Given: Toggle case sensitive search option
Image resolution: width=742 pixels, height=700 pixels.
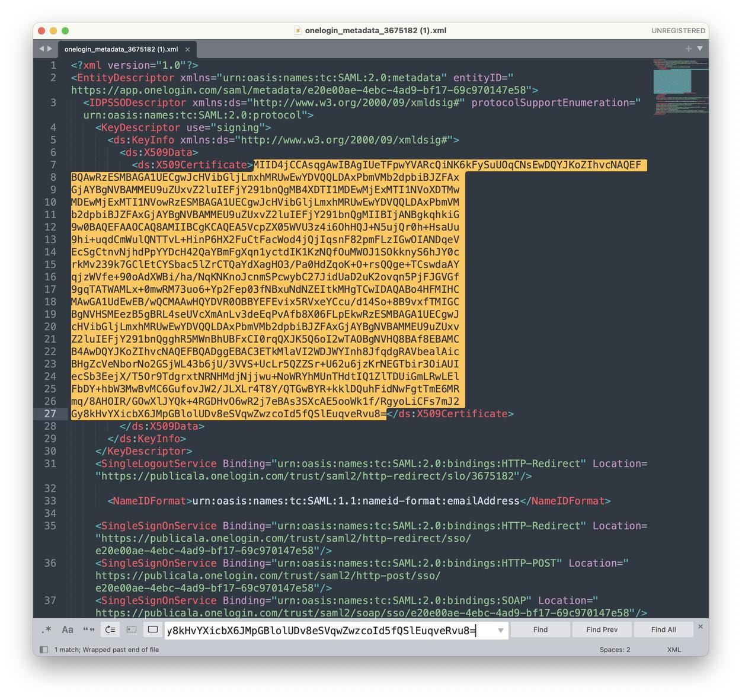Looking at the screenshot, I should coord(68,629).
